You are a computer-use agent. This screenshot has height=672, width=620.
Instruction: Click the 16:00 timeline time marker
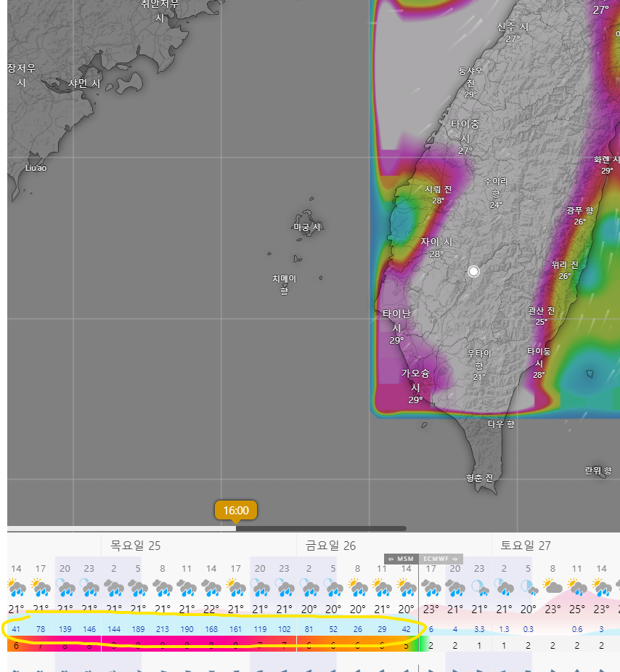(x=236, y=511)
